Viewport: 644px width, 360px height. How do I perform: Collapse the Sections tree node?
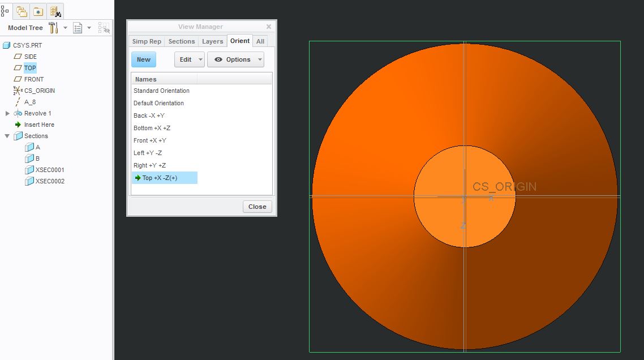coord(7,136)
